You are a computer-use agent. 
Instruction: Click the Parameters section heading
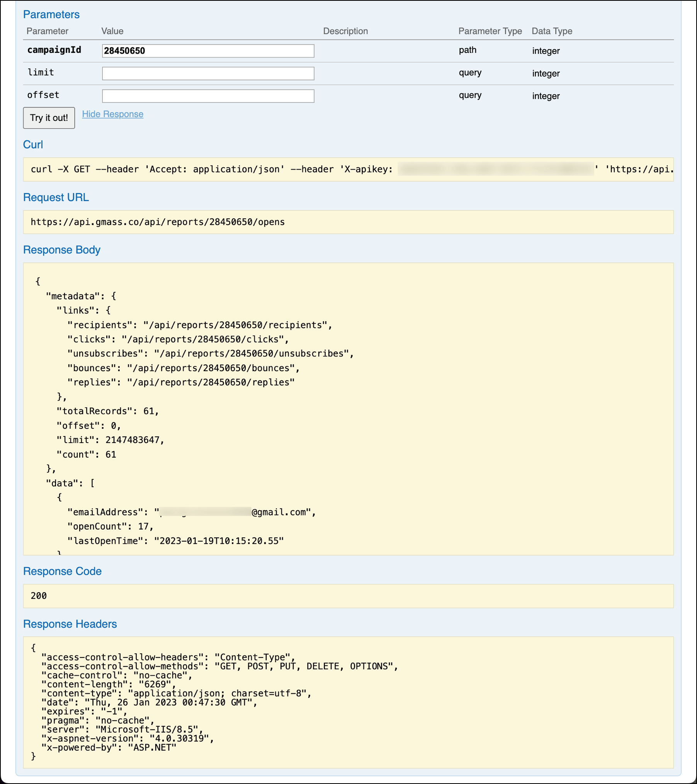51,14
